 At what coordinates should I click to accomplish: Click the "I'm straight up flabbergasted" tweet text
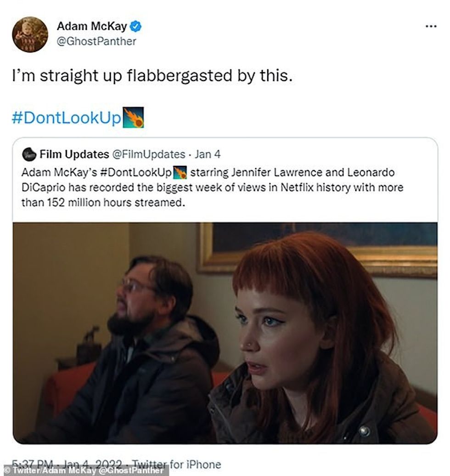152,76
